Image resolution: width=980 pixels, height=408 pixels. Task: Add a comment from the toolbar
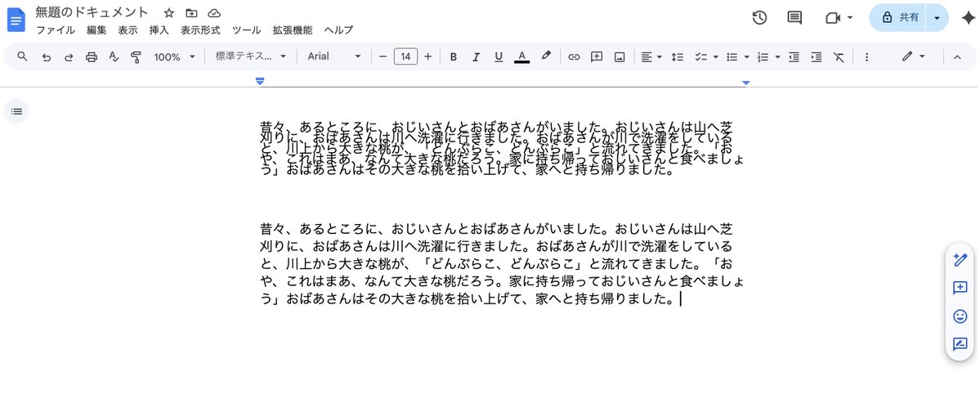(596, 57)
